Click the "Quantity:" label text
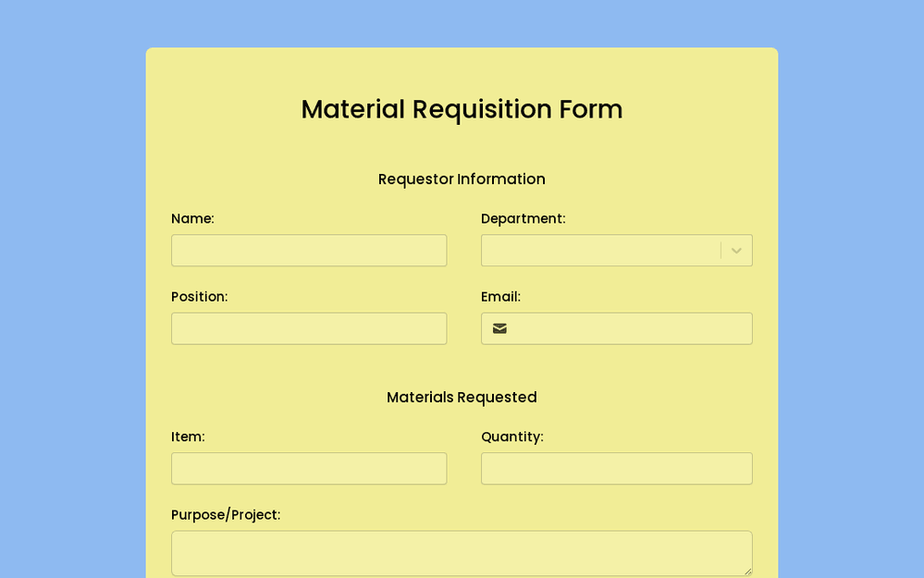This screenshot has height=578, width=924. (x=511, y=437)
